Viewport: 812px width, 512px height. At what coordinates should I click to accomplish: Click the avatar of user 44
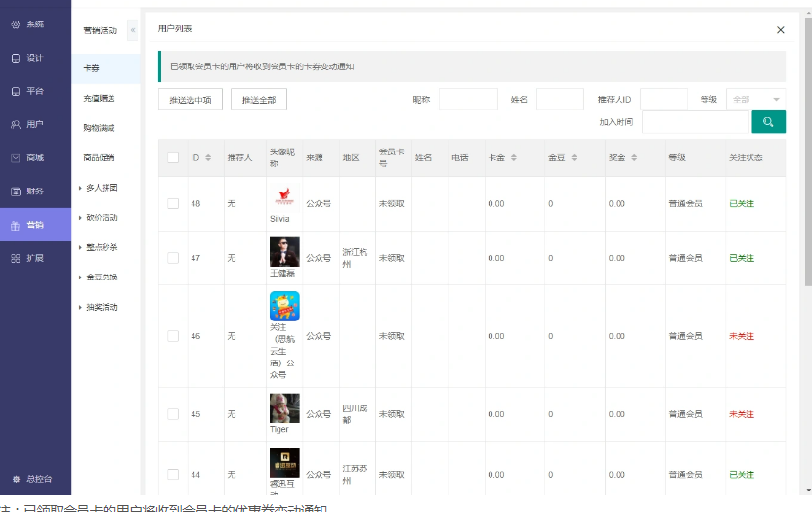(x=284, y=462)
